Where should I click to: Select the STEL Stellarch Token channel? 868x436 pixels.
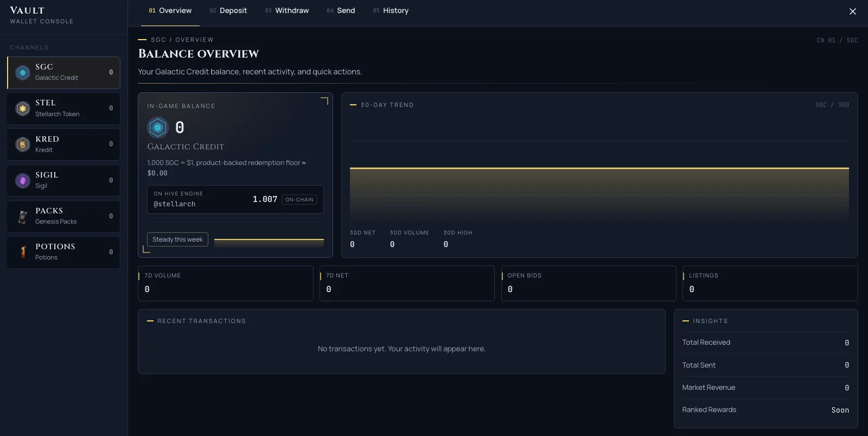click(x=63, y=109)
